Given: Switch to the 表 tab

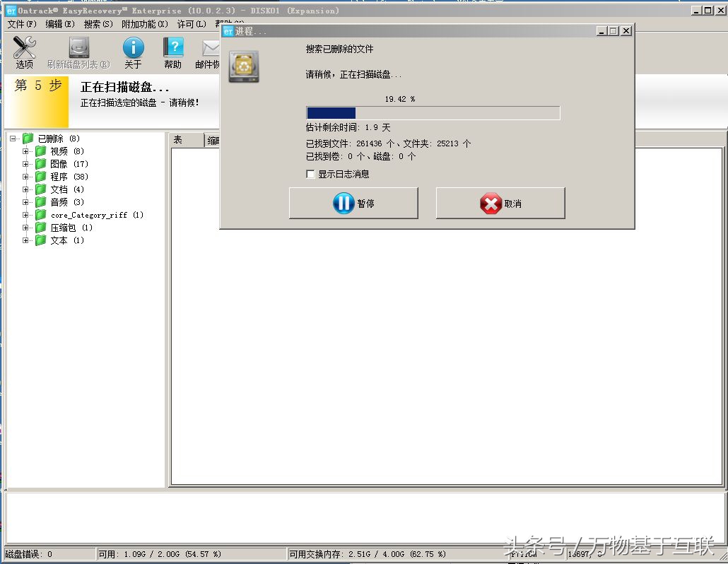Looking at the screenshot, I should tap(187, 140).
